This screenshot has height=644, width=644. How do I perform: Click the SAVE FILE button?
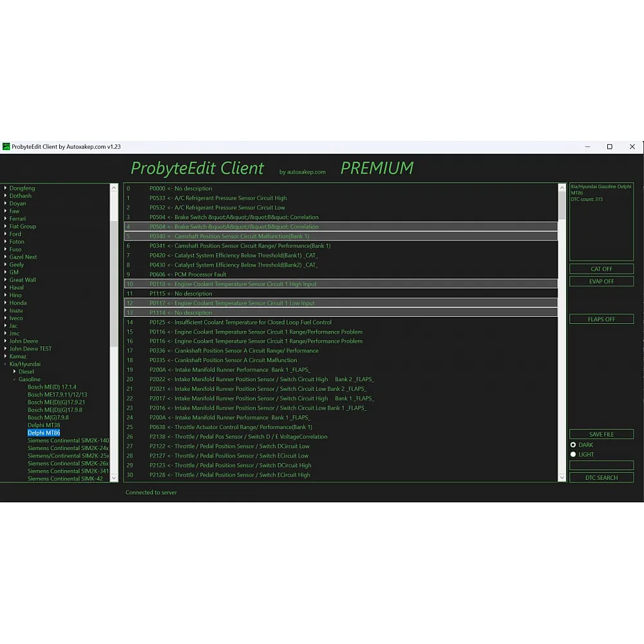coord(601,435)
